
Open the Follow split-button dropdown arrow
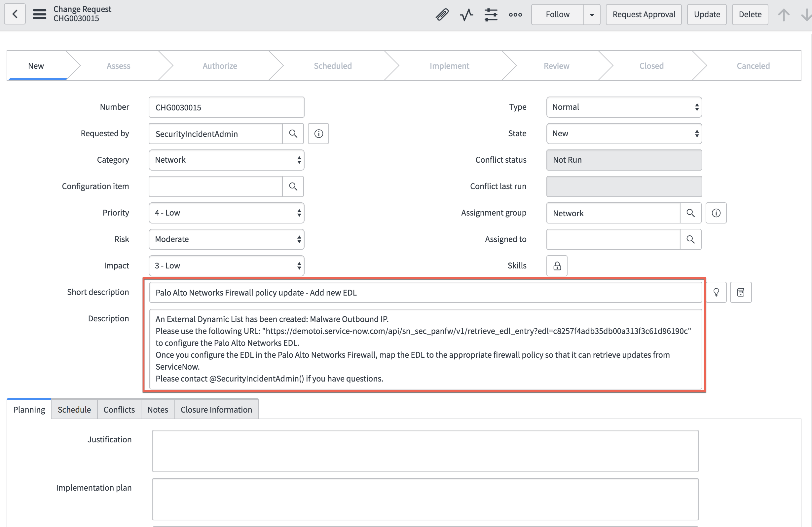[592, 15]
